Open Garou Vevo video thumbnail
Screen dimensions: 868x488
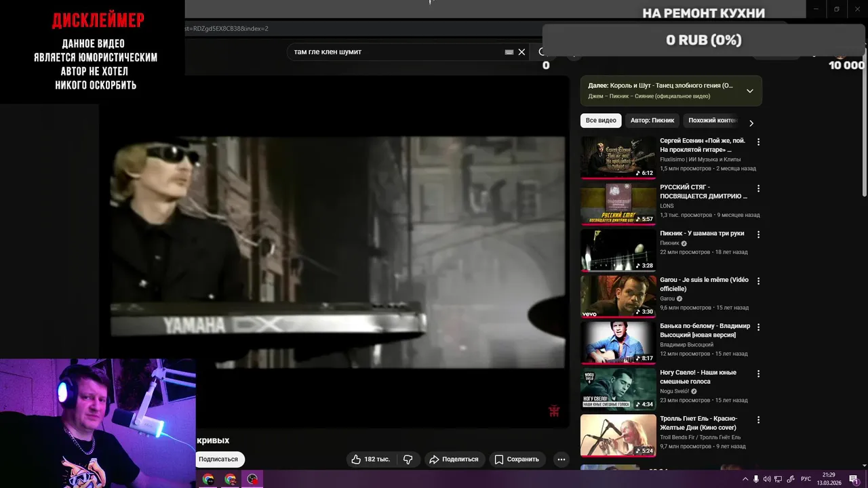coord(618,296)
